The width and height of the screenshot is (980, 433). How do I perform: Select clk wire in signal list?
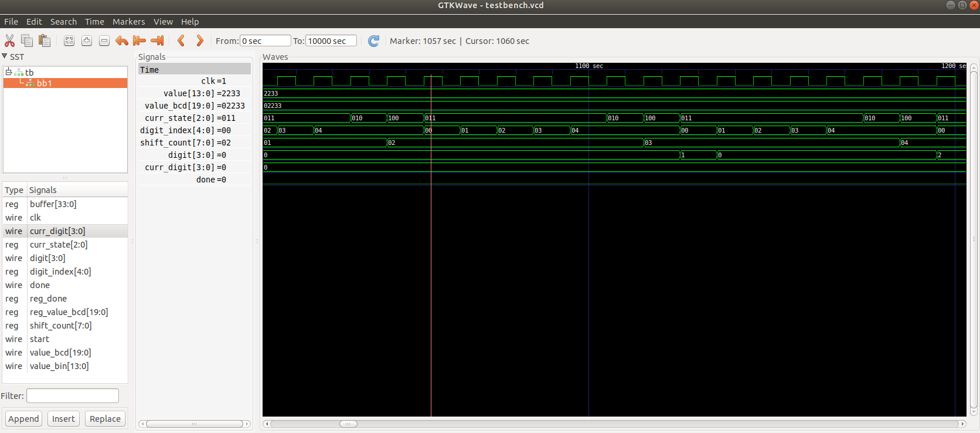[x=65, y=218]
